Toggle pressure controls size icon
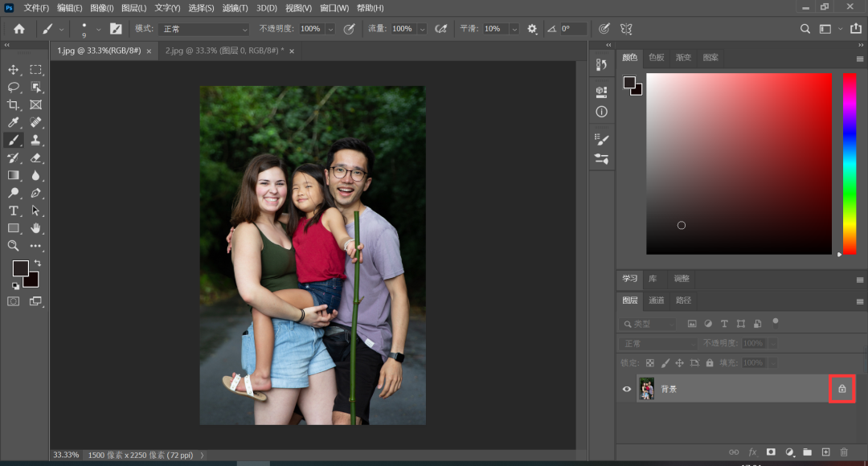Screen dimensions: 868x466 click(x=604, y=29)
